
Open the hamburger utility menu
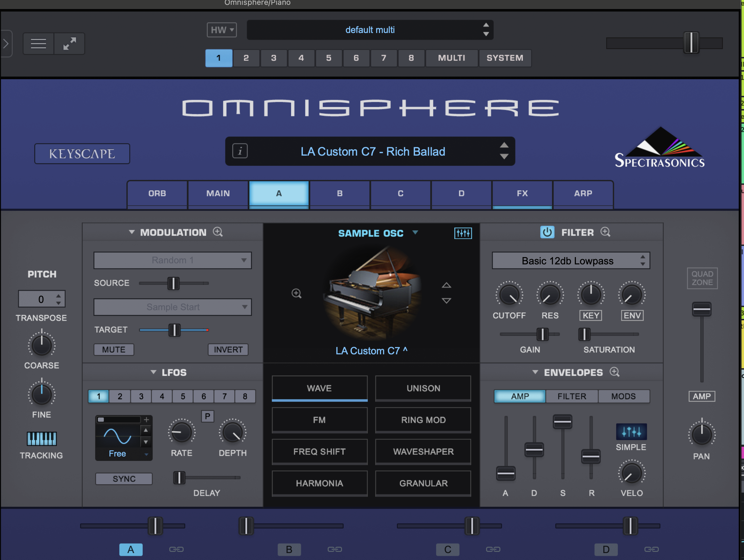(x=39, y=44)
